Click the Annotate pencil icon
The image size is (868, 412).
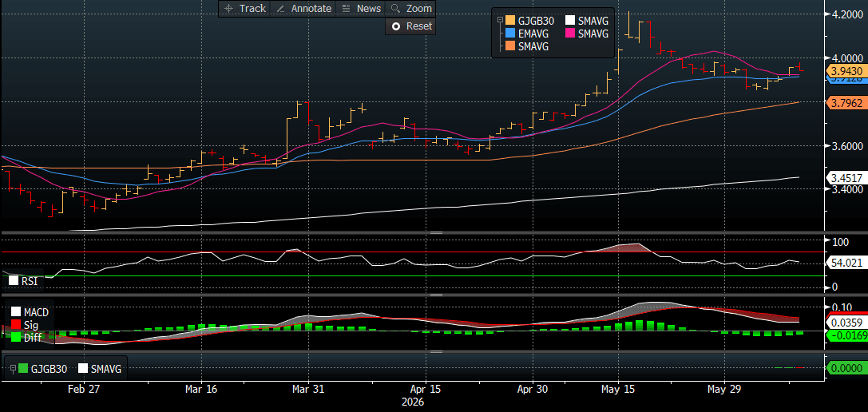pyautogui.click(x=280, y=8)
